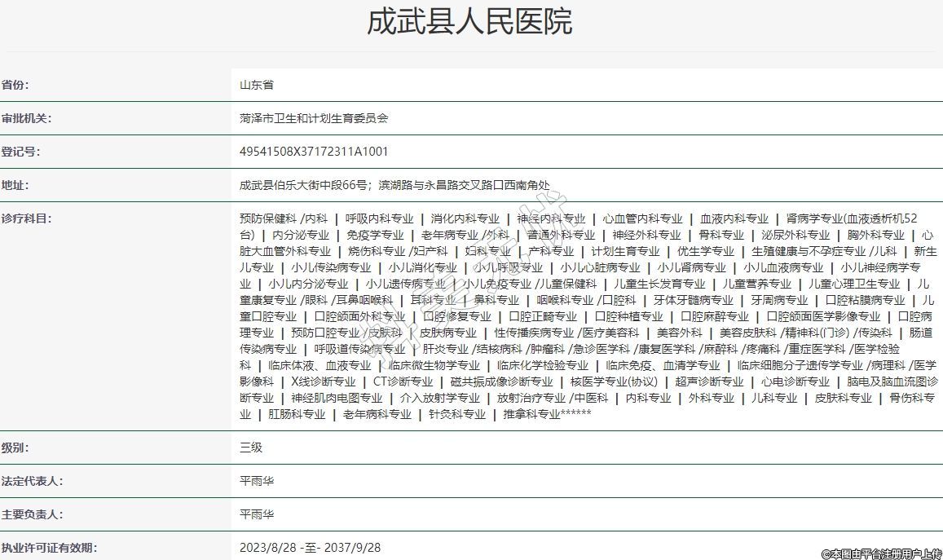The width and height of the screenshot is (943, 560).
Task: Click the name 平雨华 in 主要负责人 row
Action: [256, 514]
